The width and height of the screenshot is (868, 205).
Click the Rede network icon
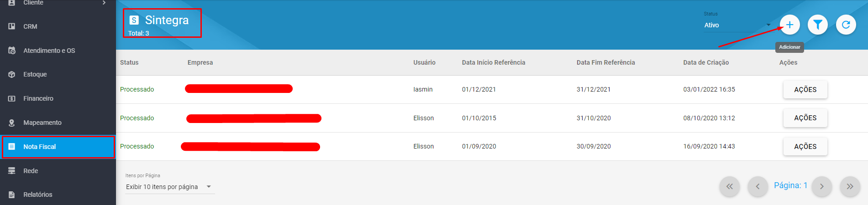coord(12,171)
